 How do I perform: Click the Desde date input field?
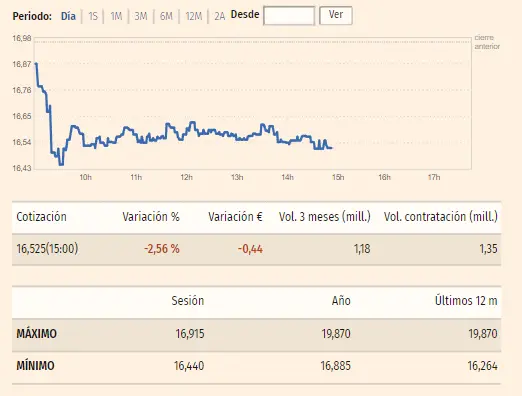coord(289,15)
